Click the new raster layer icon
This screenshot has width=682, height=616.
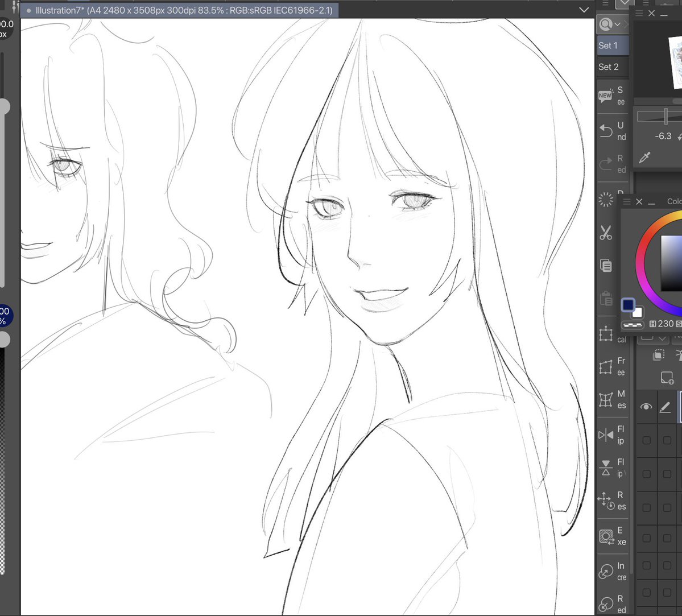tap(667, 378)
